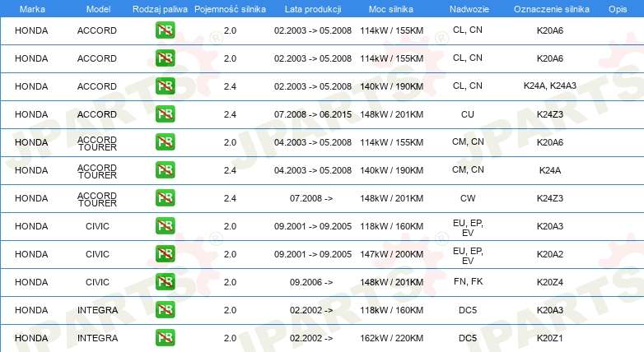This screenshot has height=352, width=644.
Task: Select power cell 162kW / 220KM
Action: [x=392, y=338]
